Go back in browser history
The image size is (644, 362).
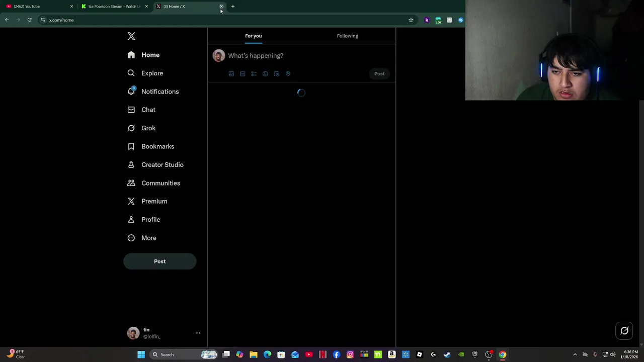(x=7, y=20)
